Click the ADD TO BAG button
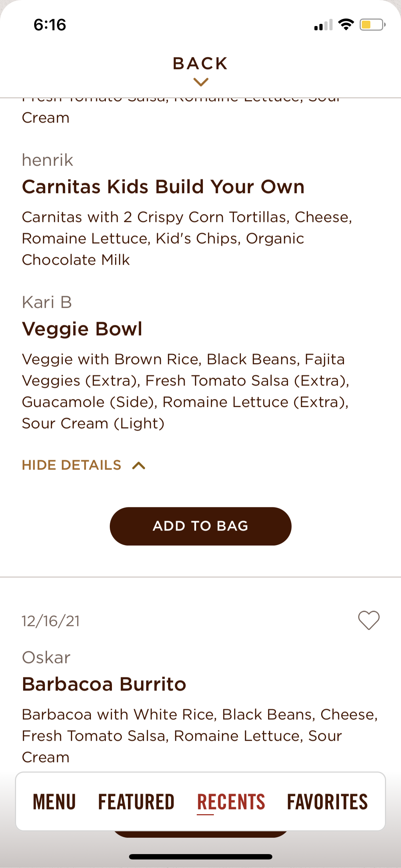The height and width of the screenshot is (868, 401). pyautogui.click(x=200, y=526)
